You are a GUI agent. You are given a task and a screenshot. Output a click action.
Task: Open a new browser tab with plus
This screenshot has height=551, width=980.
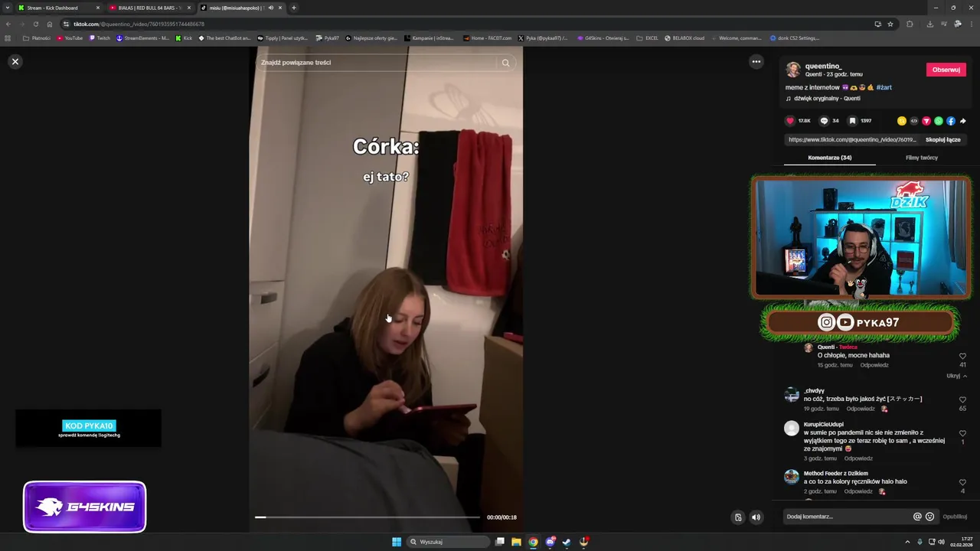pyautogui.click(x=294, y=8)
